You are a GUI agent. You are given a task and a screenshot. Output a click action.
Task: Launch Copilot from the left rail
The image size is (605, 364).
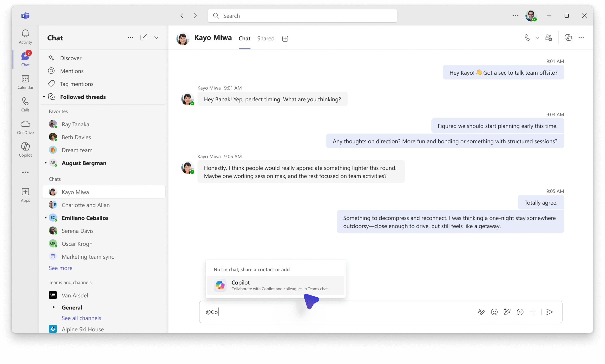point(25,149)
